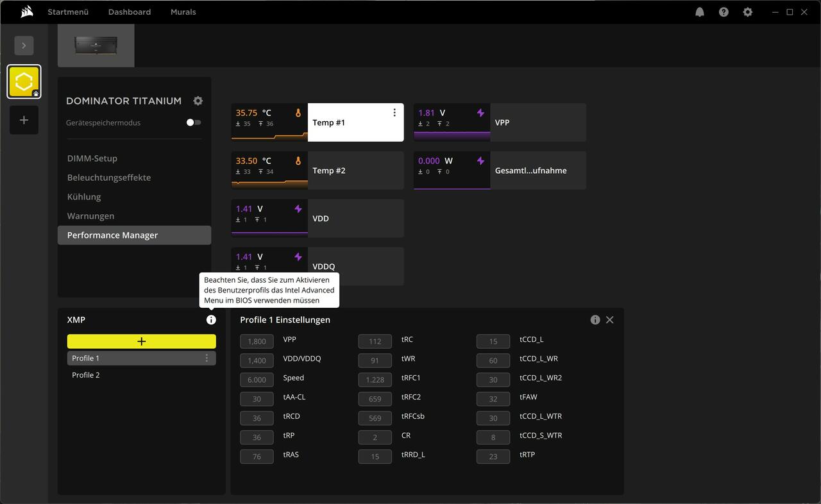
Task: Click yellow add XMP profile button
Action: coord(141,342)
